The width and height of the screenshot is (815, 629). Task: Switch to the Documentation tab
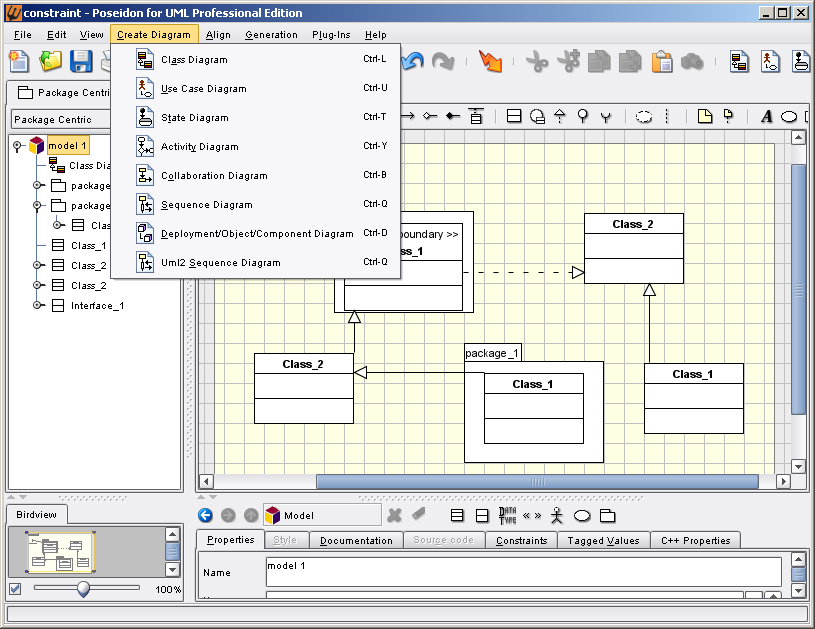[x=356, y=541]
